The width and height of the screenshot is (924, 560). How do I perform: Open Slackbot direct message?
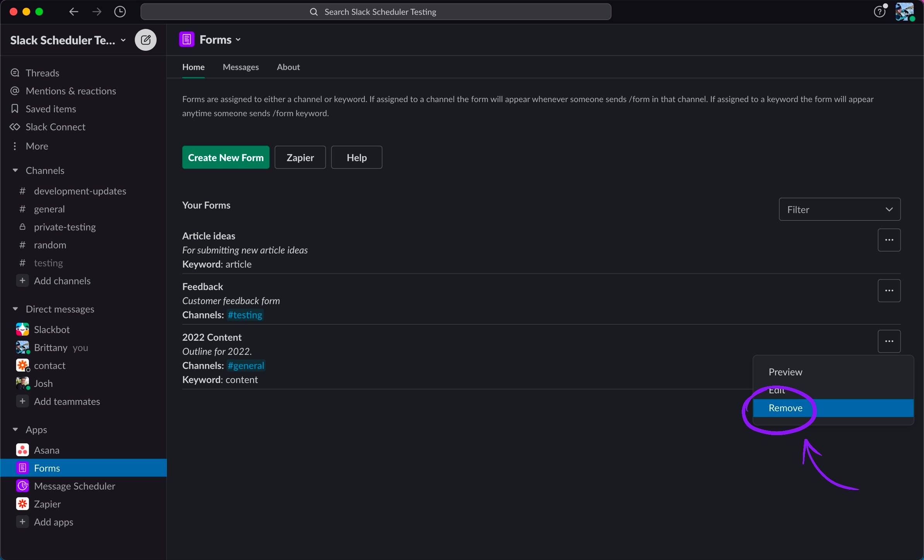[x=51, y=330]
